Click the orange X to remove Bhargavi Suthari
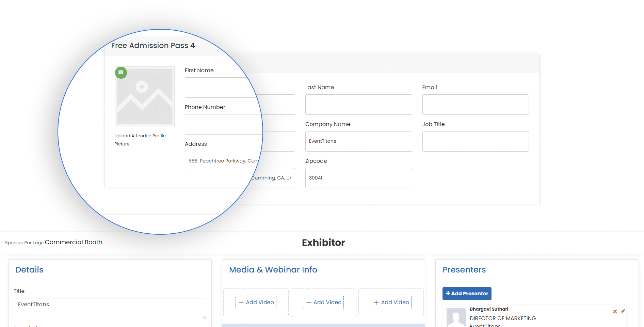The width and height of the screenshot is (644, 327). click(x=615, y=311)
